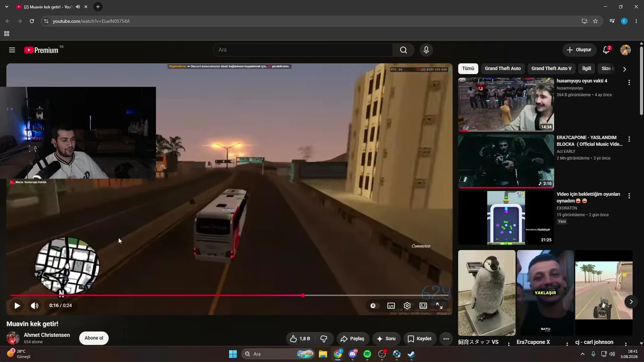The width and height of the screenshot is (644, 362).
Task: Go back to the previous page
Action: 8,21
